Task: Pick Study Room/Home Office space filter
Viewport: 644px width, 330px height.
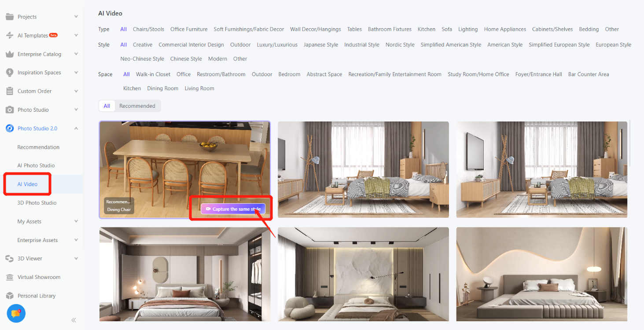Action: click(x=478, y=74)
